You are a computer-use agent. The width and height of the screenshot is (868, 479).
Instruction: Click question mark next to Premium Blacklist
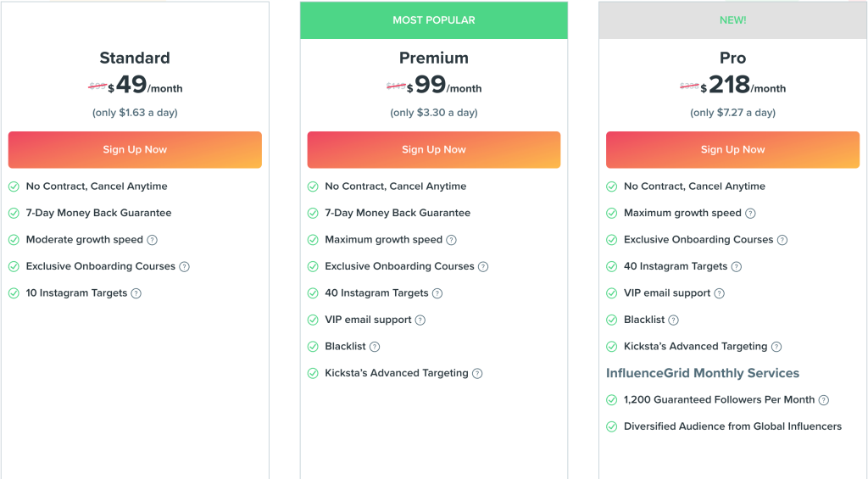pos(375,347)
